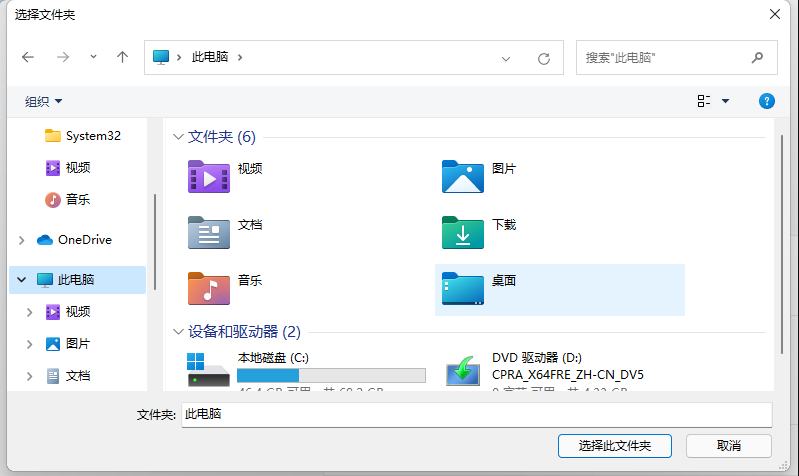Select System32 in the navigation pane

92,136
